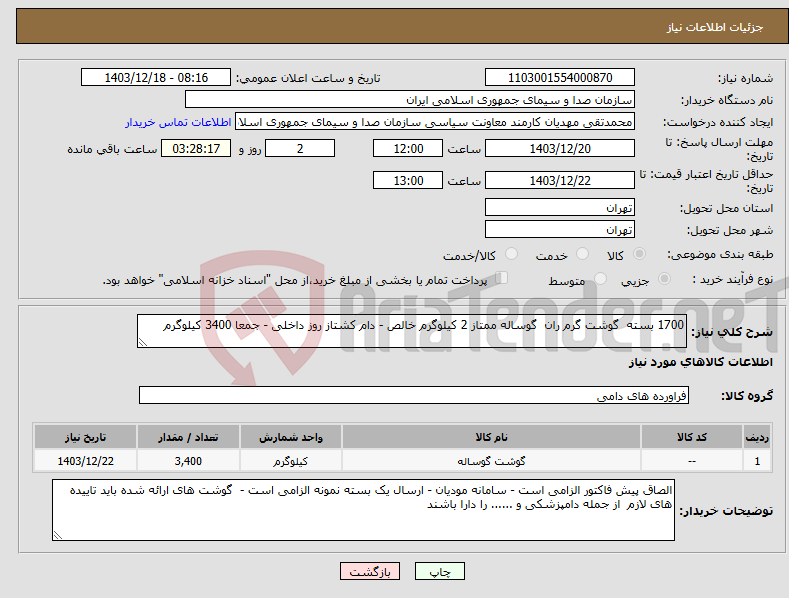Screen dimensions: 789x598
Task: Click the توضیحات خریدار notes textarea
Action: 363,510
